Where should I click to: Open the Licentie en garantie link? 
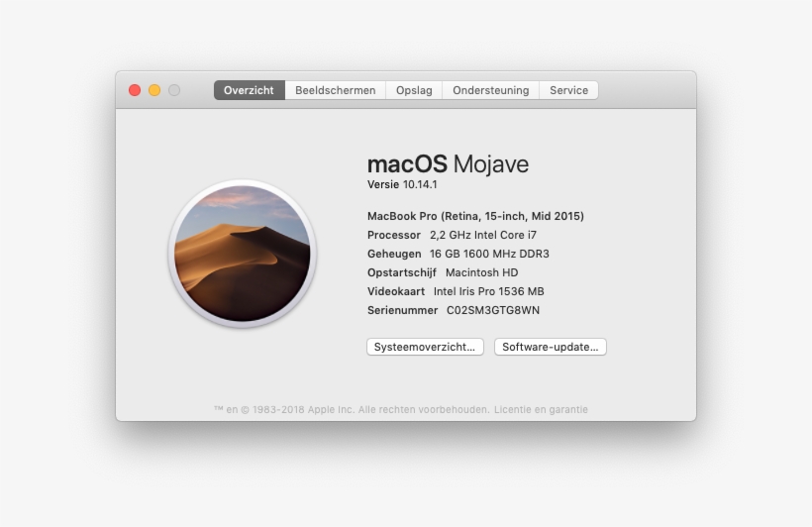pos(541,409)
